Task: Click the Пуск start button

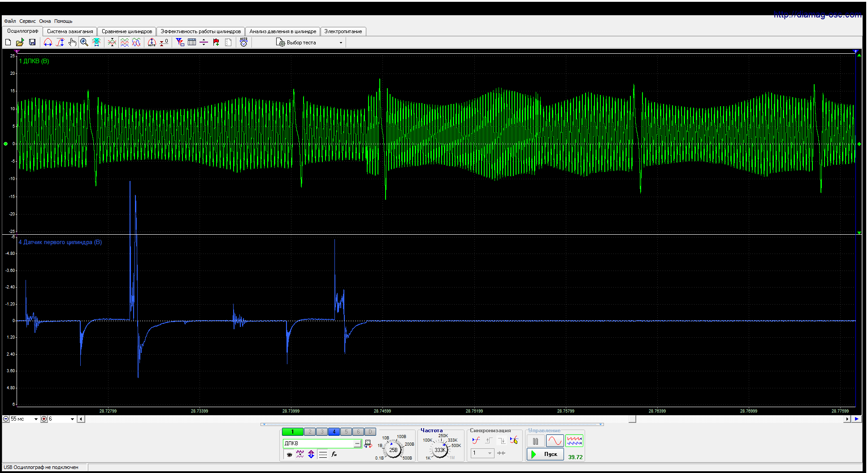Action: coord(545,454)
